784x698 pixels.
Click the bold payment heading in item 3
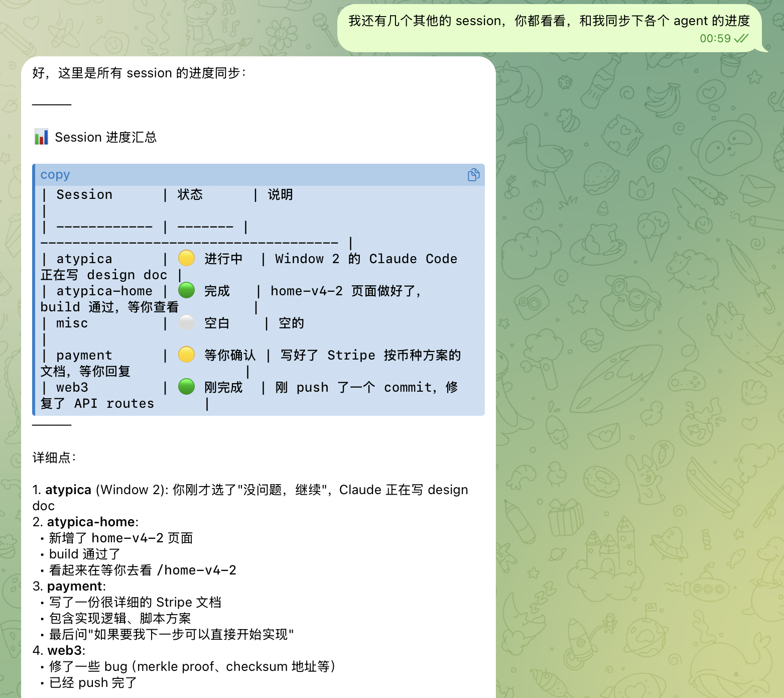pos(75,587)
